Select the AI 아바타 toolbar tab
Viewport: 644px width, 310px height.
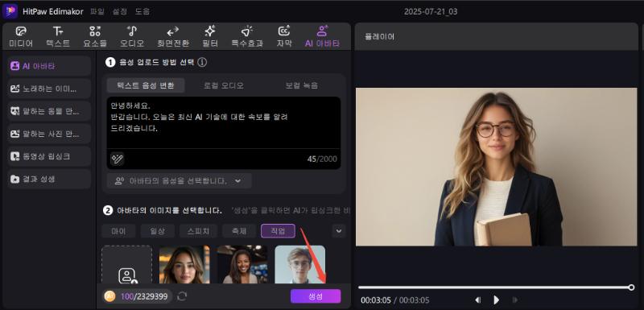pos(323,37)
